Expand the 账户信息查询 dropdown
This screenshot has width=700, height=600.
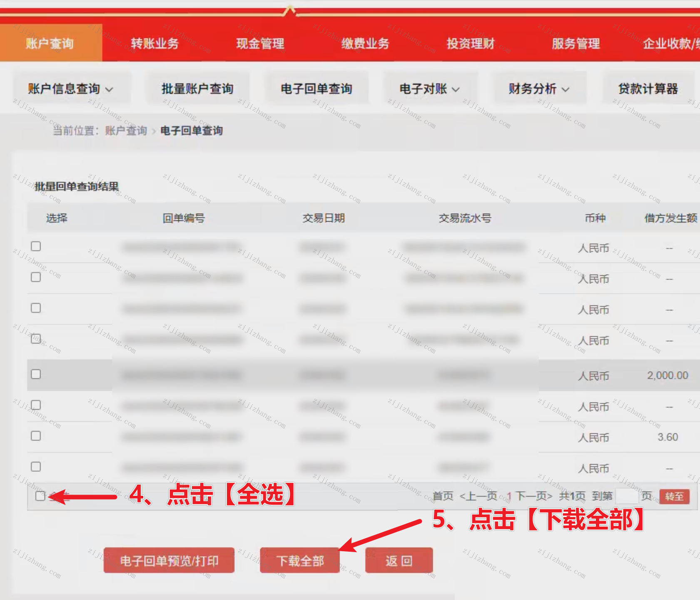coord(71,89)
